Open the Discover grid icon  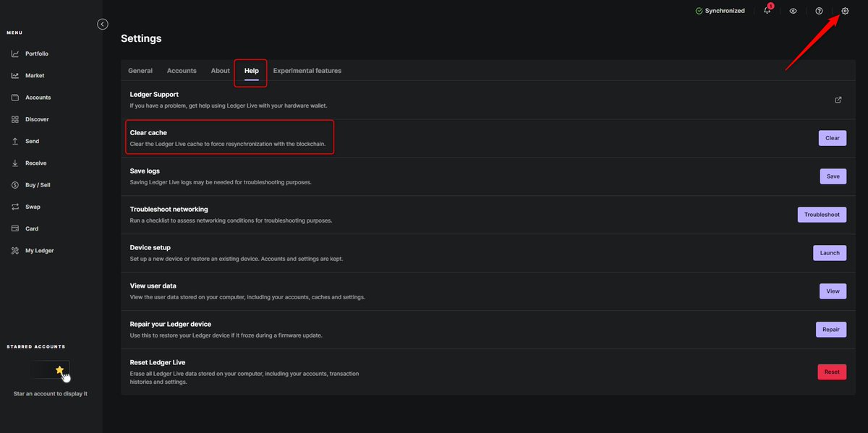tap(15, 119)
